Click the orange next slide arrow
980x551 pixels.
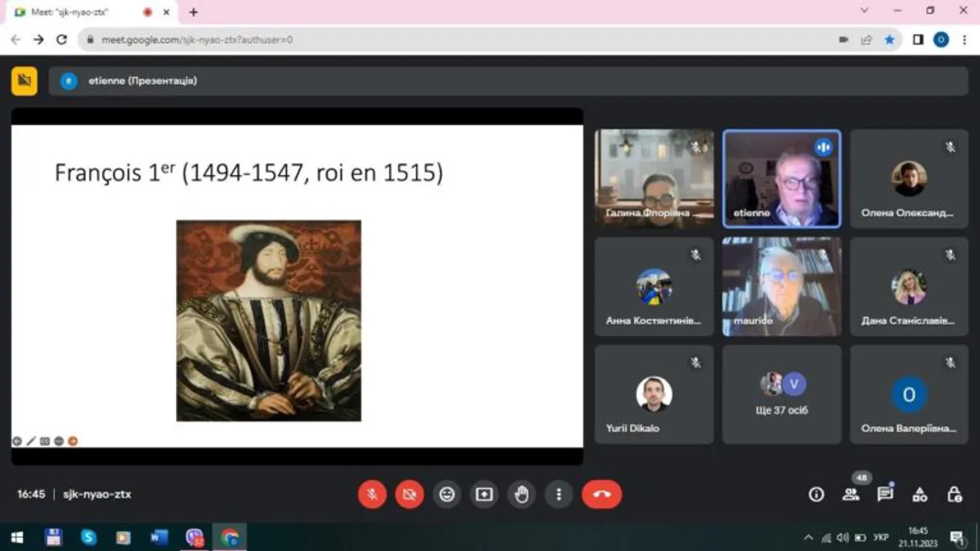(x=73, y=441)
